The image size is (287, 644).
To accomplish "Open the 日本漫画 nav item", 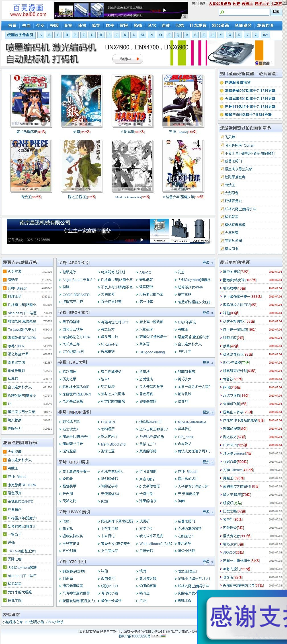I will [x=198, y=26].
